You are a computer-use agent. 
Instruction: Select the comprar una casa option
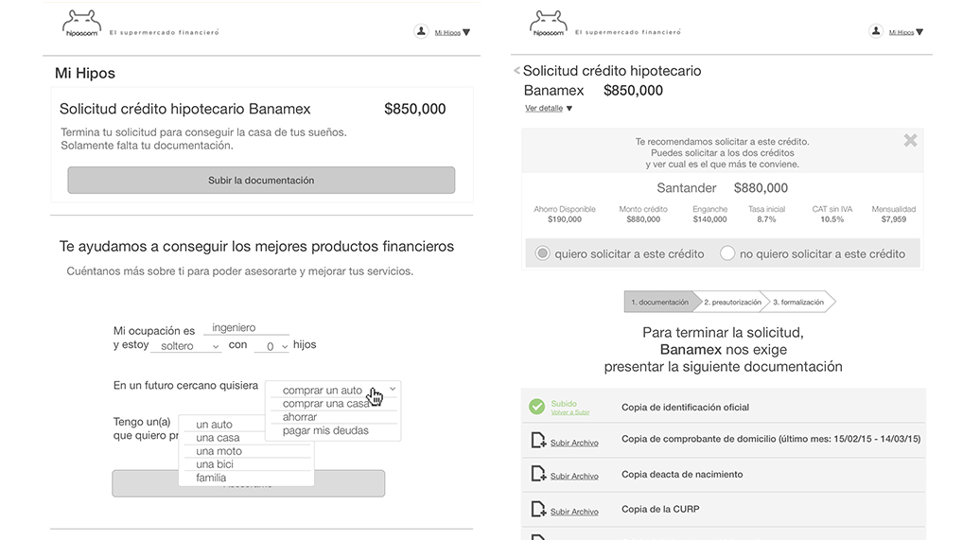tap(325, 404)
